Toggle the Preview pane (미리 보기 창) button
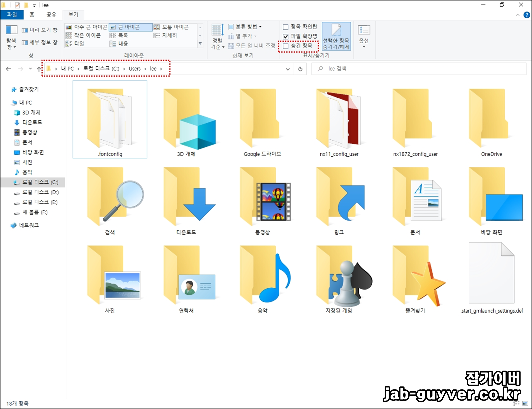532x409 pixels. [x=40, y=30]
